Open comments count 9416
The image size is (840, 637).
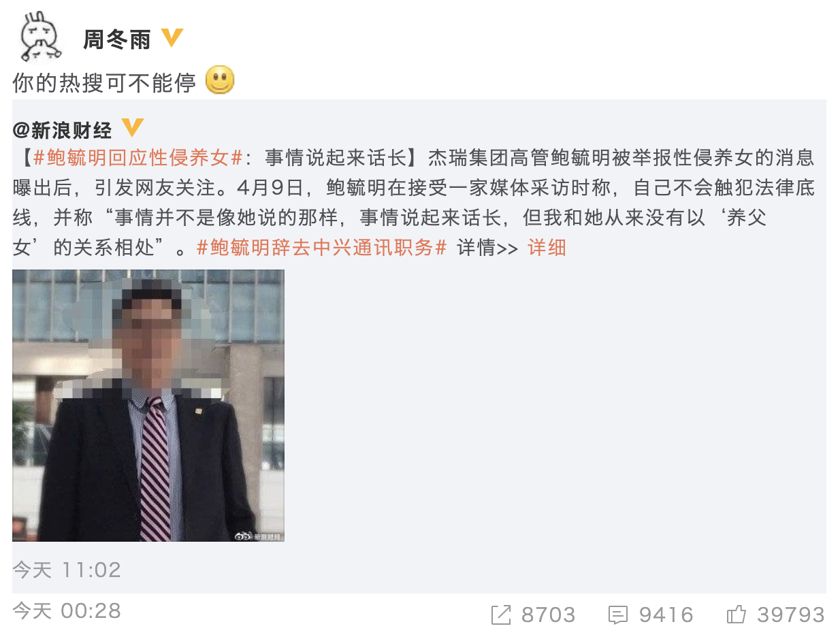[x=666, y=615]
